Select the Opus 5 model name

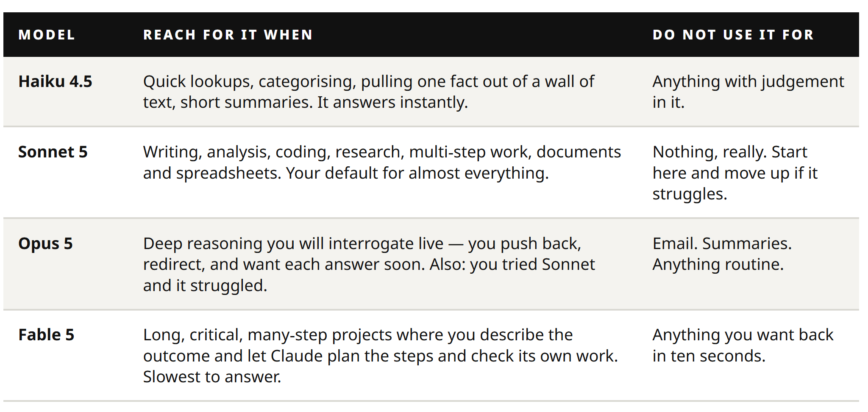[x=45, y=244]
